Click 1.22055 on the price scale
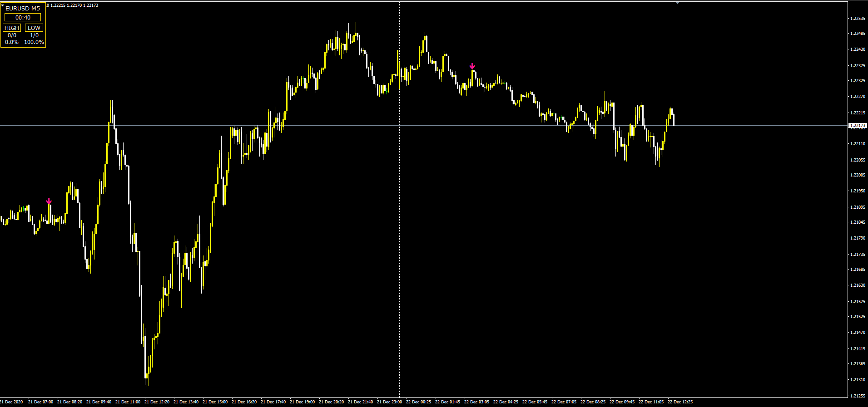Viewport: 868px width, 407px height. 857,160
